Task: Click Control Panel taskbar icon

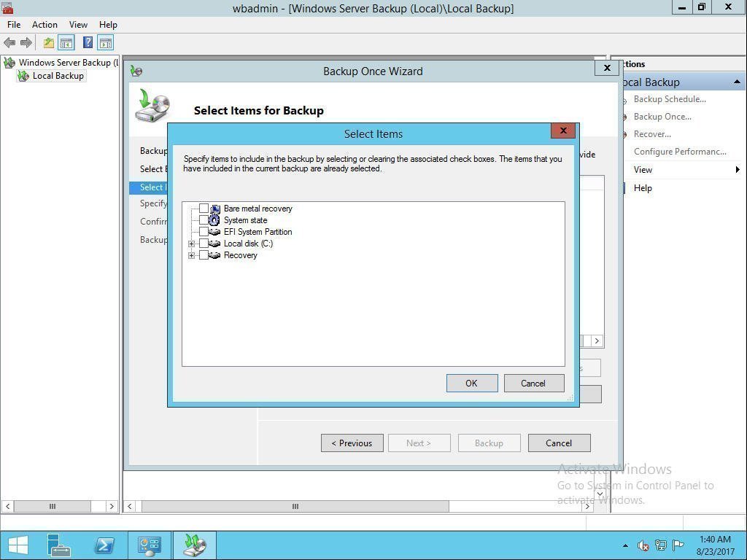Action: pos(150,545)
